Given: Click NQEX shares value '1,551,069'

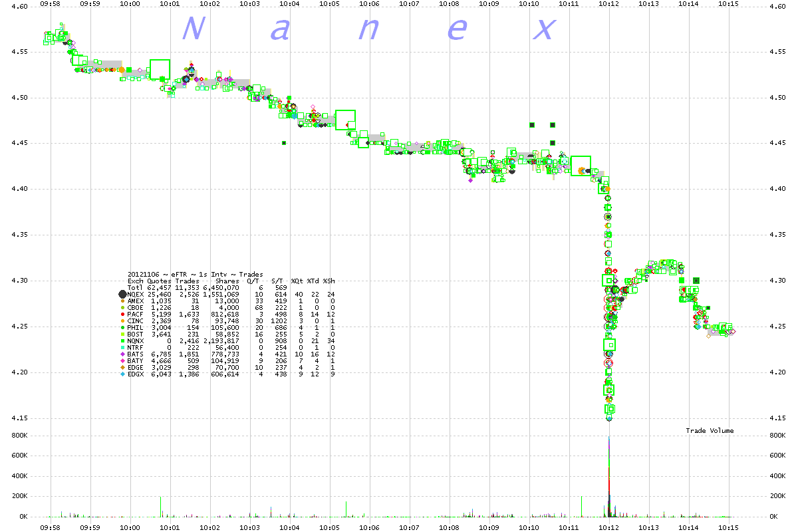Looking at the screenshot, I should [222, 294].
